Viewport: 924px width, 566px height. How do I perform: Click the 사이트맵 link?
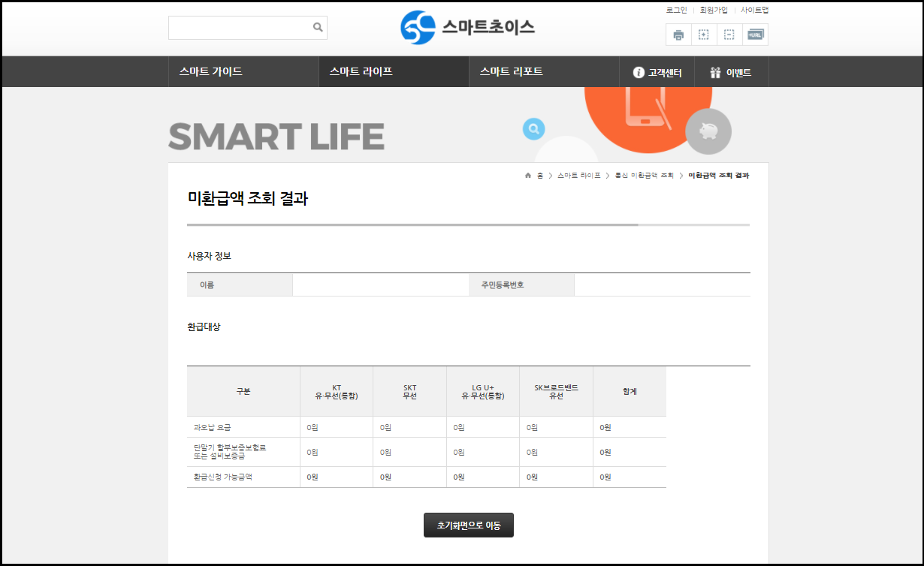(x=754, y=10)
